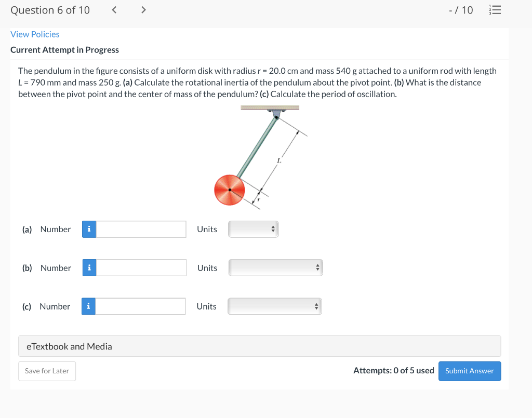Click the Number input field for part (c)

140,306
